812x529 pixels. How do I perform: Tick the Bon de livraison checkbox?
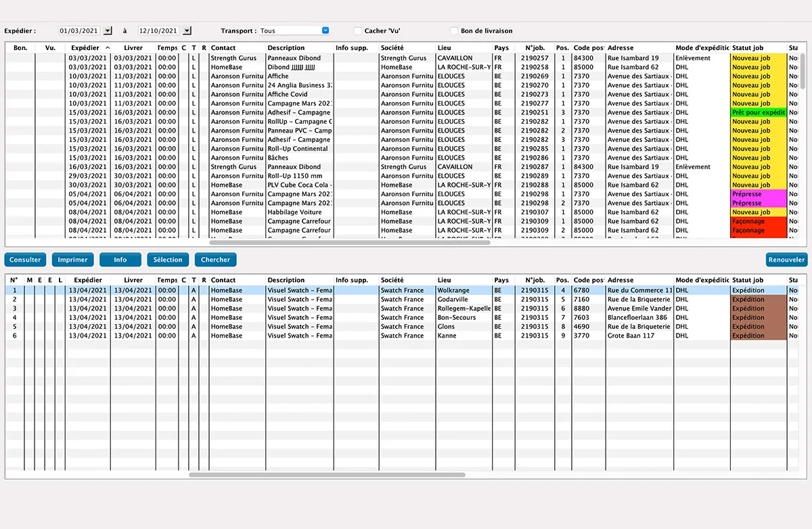tap(454, 30)
